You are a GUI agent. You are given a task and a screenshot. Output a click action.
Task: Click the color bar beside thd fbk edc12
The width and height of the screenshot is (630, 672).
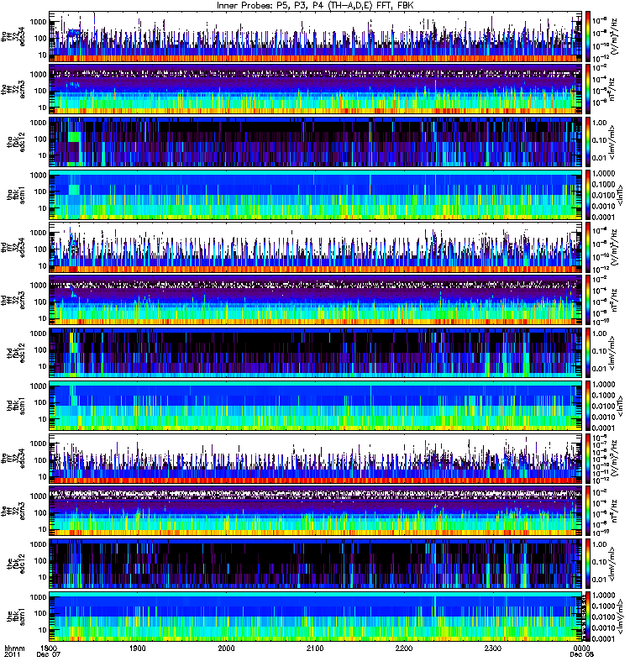click(588, 353)
